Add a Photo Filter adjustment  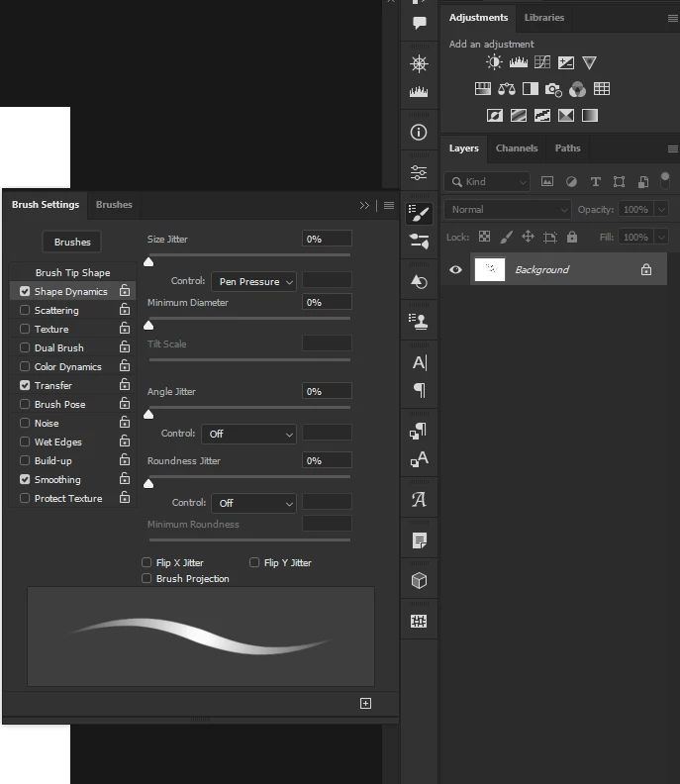tap(553, 89)
